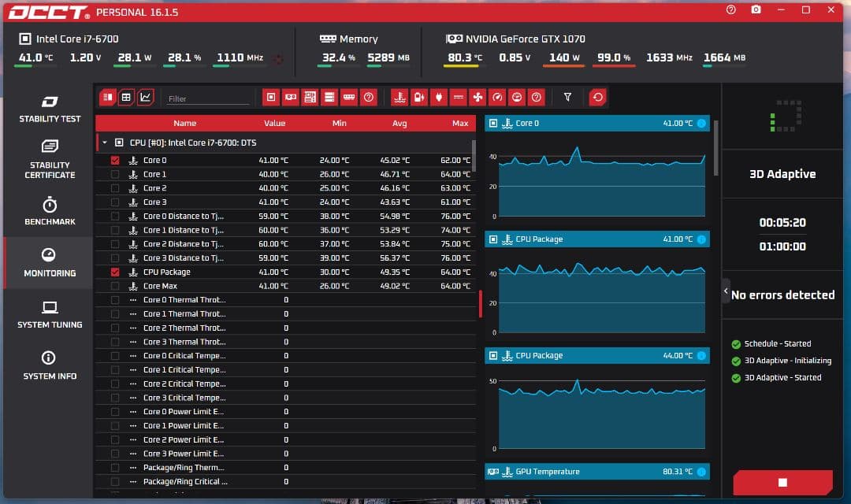Screen dimensions: 851x504
Task: Check the Core 1 checkbox
Action: coord(115,174)
